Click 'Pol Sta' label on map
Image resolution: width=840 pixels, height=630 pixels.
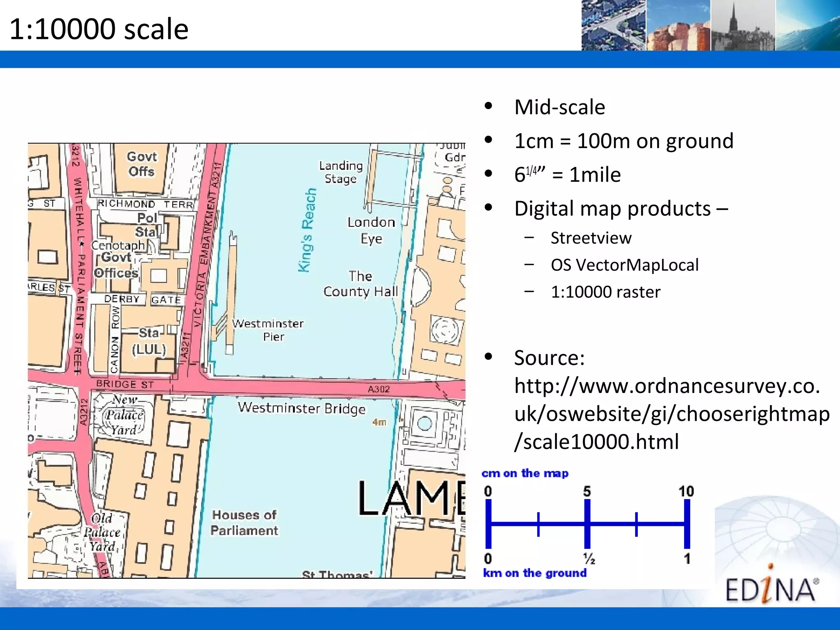tap(147, 225)
